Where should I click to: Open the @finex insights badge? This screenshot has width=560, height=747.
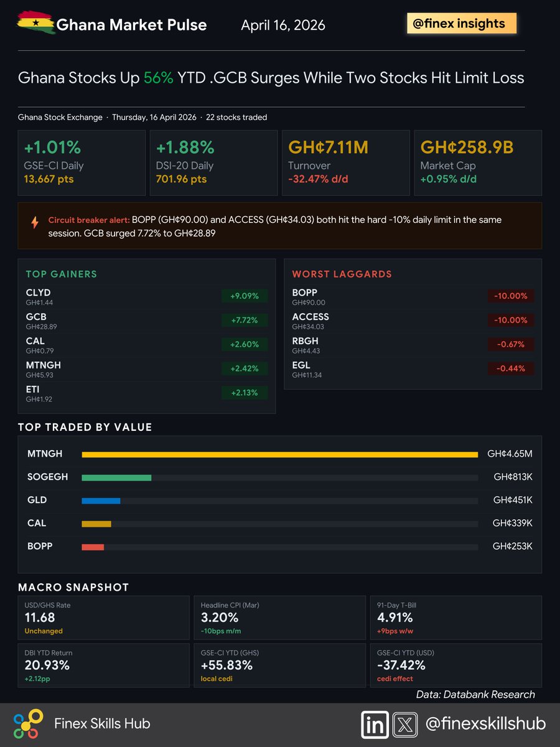[461, 23]
